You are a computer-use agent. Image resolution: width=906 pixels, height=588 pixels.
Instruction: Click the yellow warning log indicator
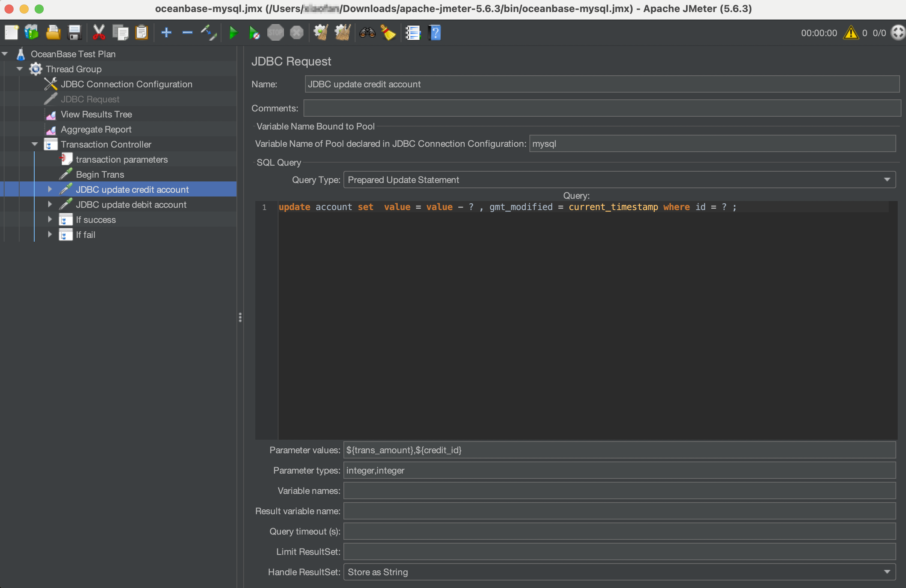pos(850,33)
